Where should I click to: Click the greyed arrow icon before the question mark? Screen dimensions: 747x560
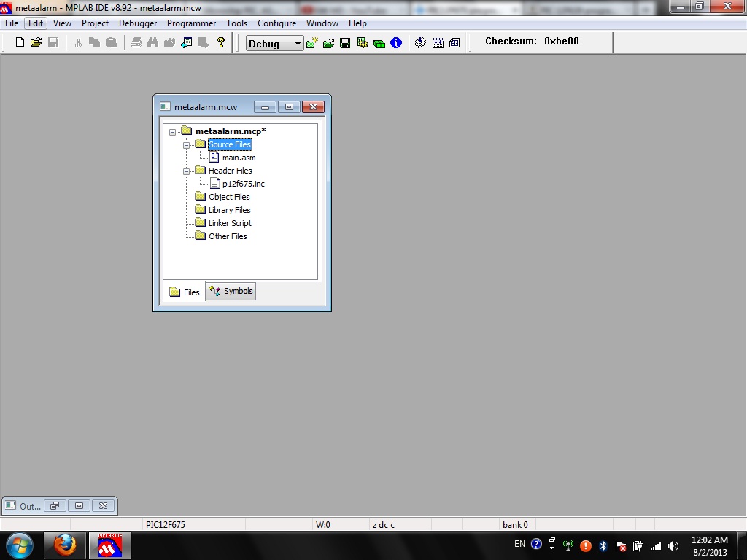pyautogui.click(x=203, y=42)
